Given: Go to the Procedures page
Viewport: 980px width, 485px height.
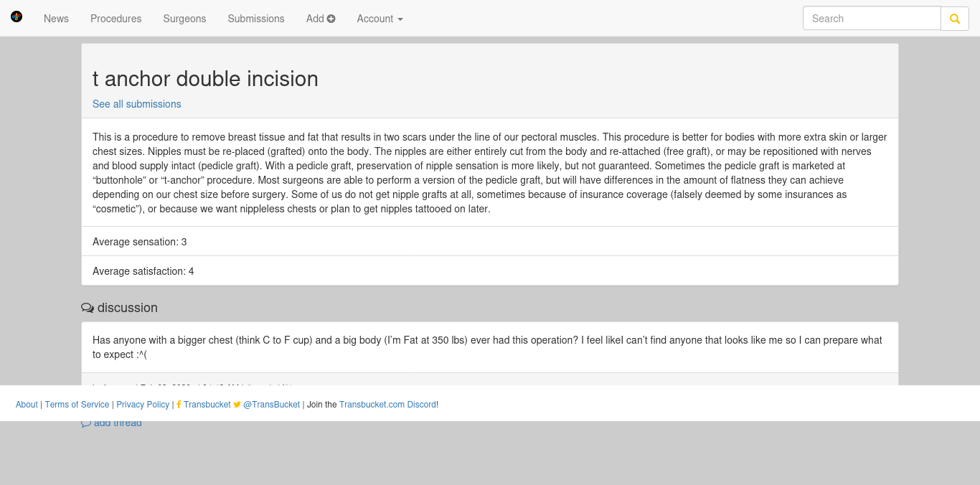Looking at the screenshot, I should (116, 19).
